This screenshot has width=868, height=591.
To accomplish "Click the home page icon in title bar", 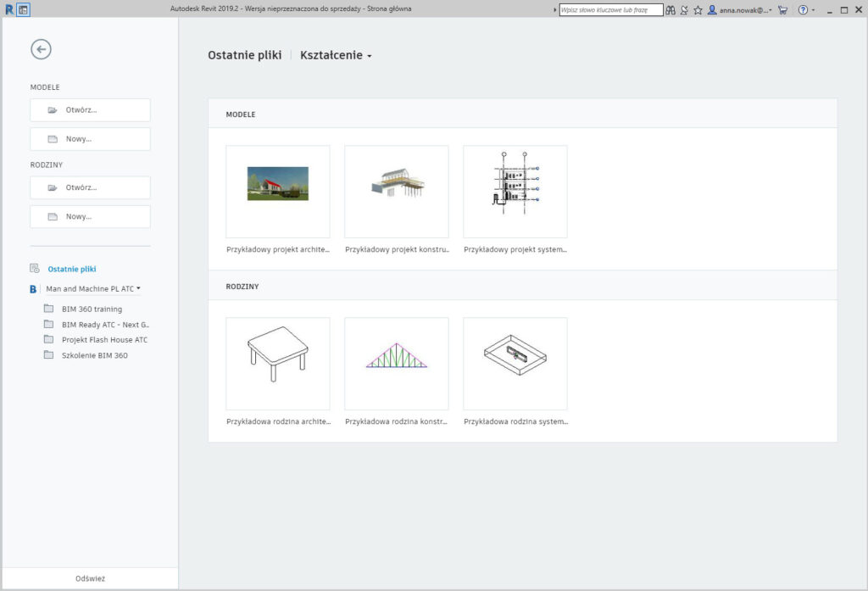I will click(x=23, y=9).
